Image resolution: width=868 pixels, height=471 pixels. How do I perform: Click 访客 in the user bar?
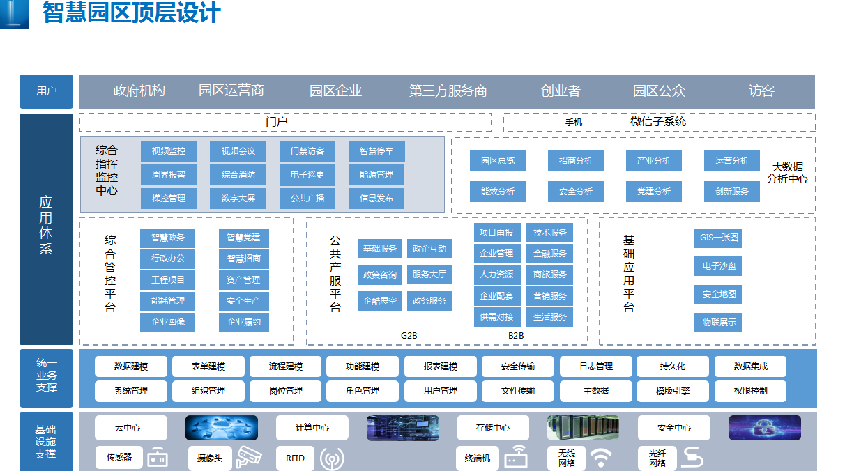tap(762, 91)
